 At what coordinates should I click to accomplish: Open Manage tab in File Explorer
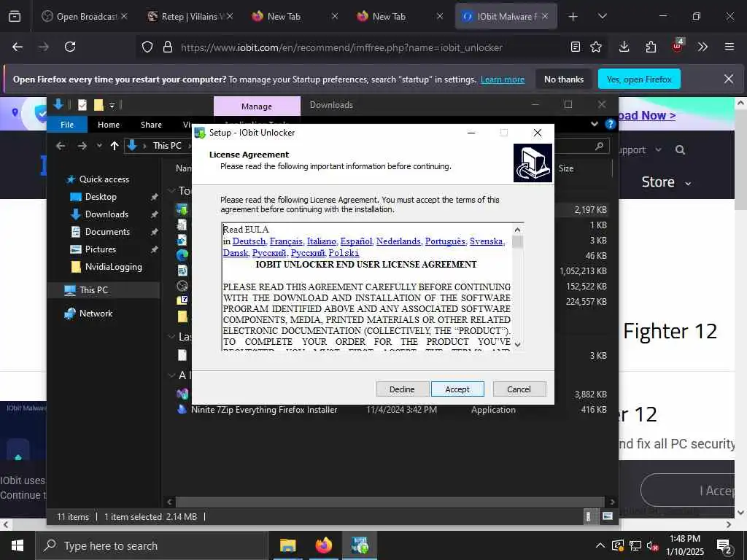257,106
